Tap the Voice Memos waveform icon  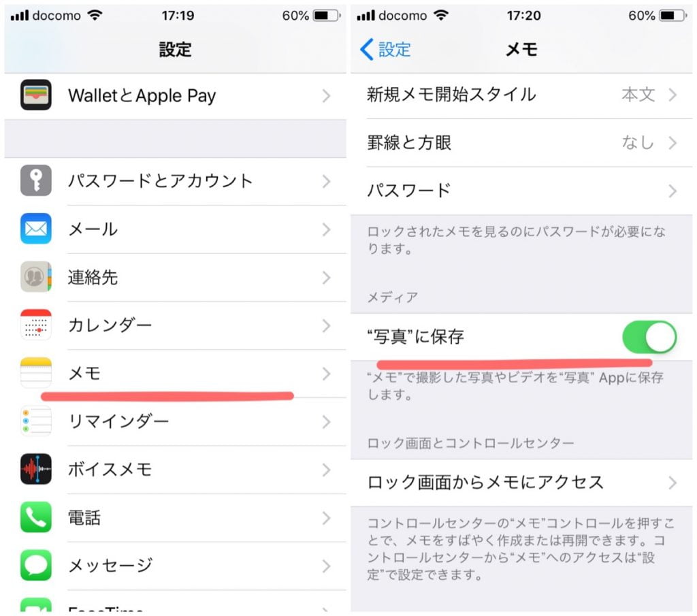[x=35, y=469]
